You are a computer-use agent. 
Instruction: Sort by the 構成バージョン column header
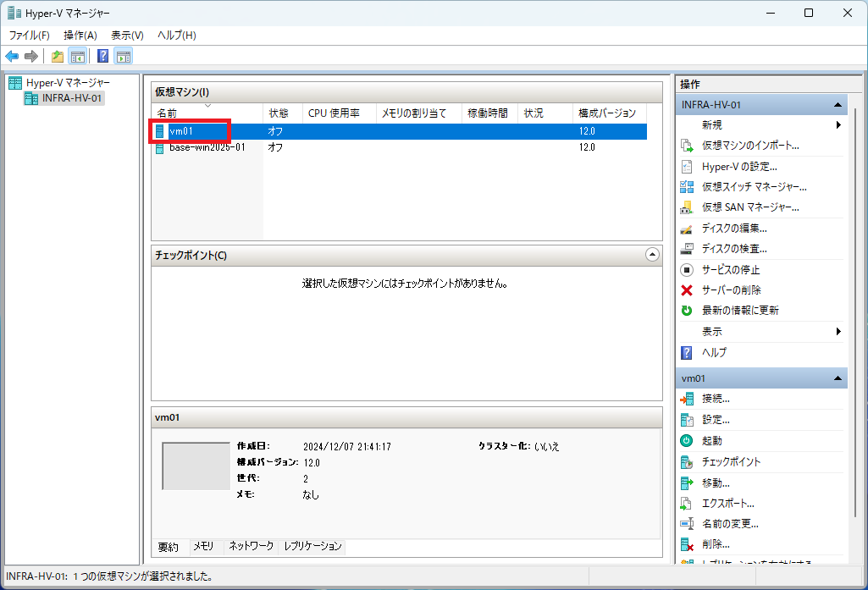coord(610,113)
